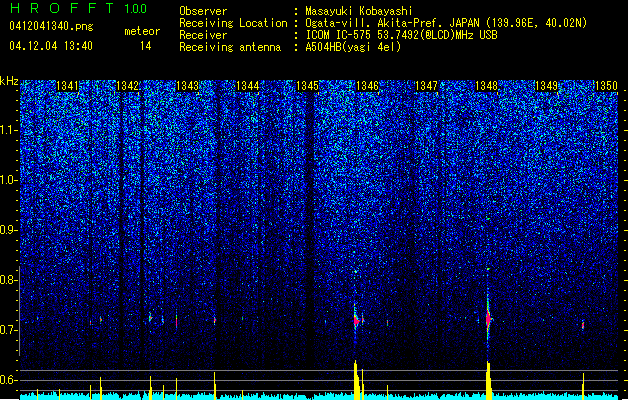Click the ICOM IC-575 receiver text
Image resolution: width=629 pixels, height=400 pixels.
click(402, 35)
